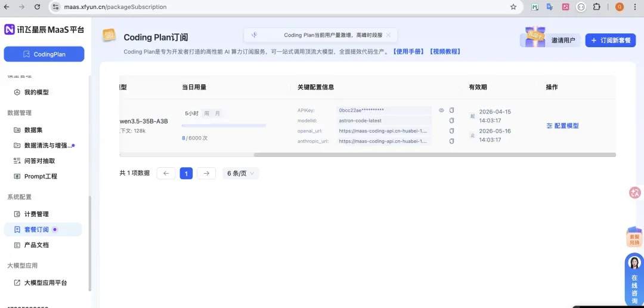Viewport: 644px width, 308px height.
Task: Reload the page
Action: [x=37, y=7]
